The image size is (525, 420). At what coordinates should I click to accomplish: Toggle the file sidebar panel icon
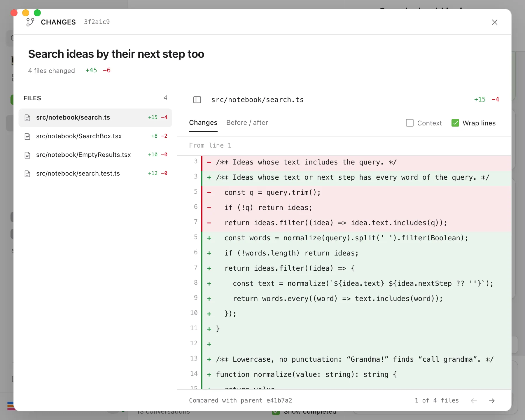(x=197, y=100)
